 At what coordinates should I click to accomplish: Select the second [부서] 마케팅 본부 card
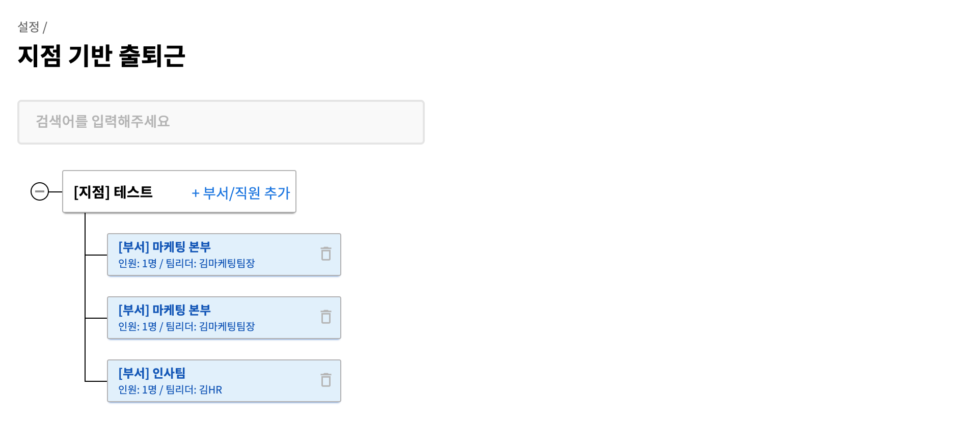[x=224, y=318]
